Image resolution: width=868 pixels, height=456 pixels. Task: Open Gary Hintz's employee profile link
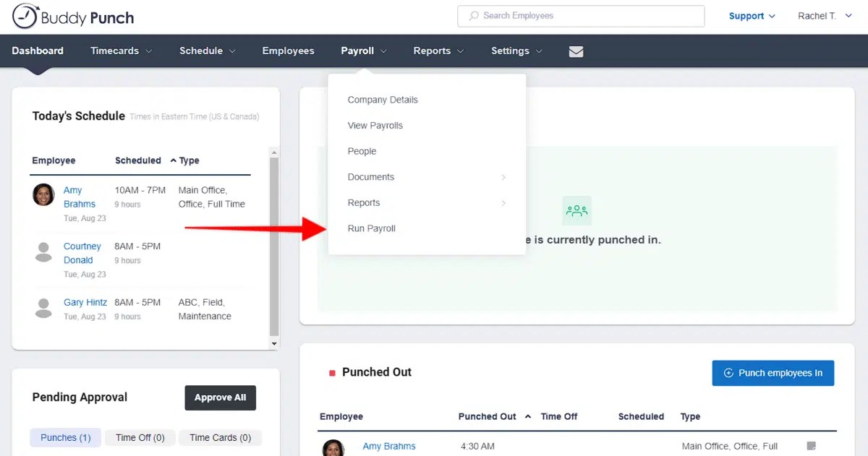point(85,302)
